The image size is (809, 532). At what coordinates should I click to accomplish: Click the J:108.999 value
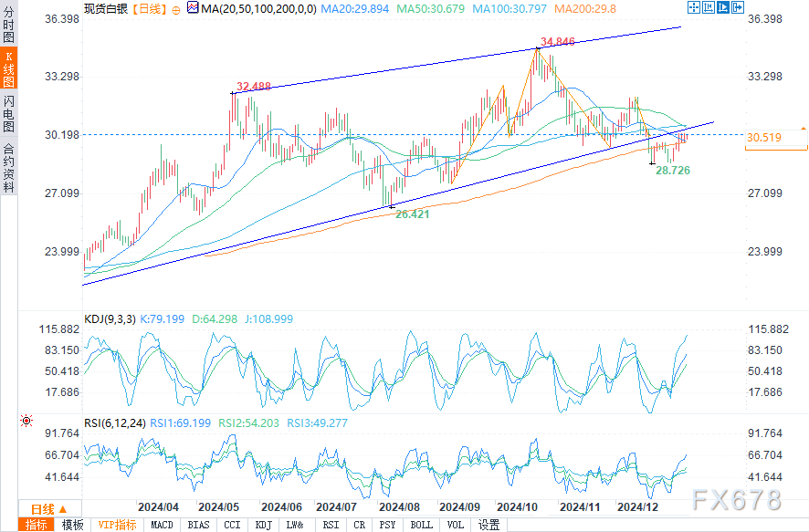[x=268, y=319]
